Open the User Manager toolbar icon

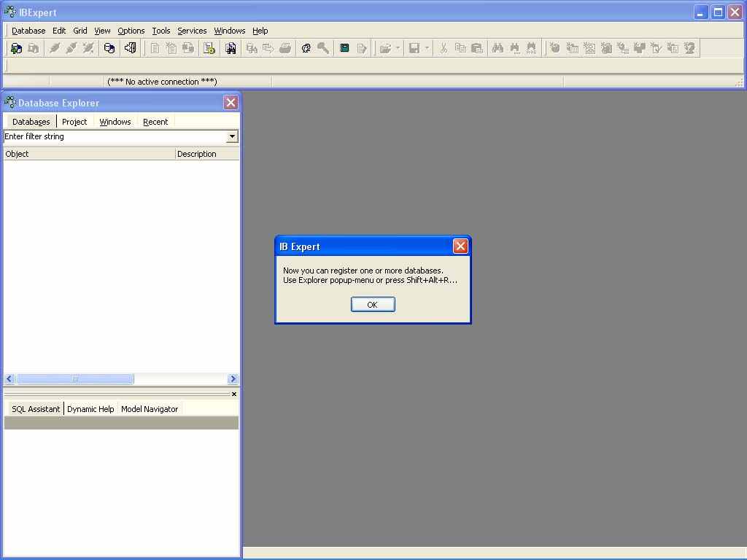tap(306, 48)
